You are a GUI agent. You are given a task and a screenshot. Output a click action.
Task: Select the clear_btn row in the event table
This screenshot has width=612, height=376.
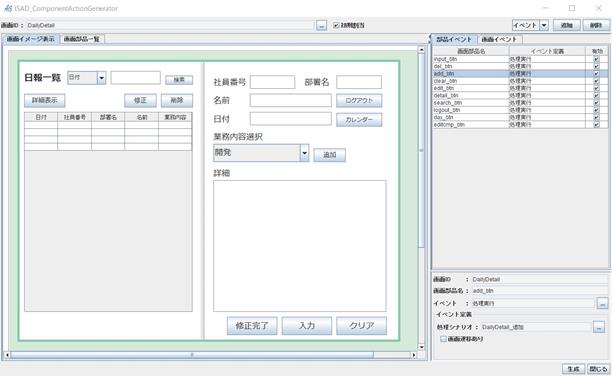coord(520,81)
